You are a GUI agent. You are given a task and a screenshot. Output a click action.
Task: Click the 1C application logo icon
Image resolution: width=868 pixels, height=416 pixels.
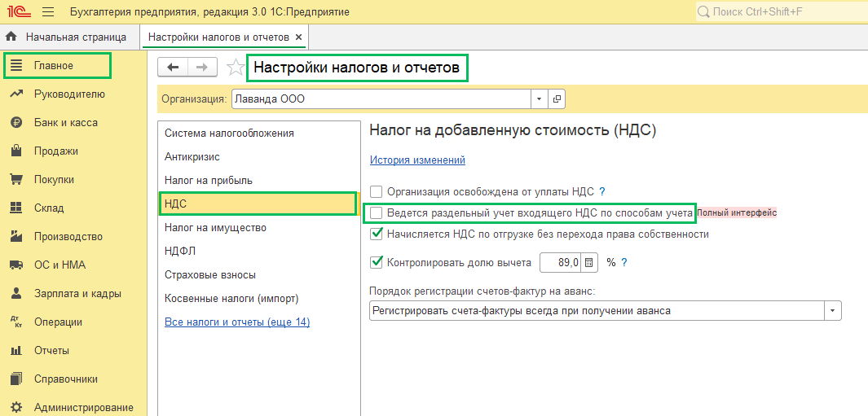[x=18, y=11]
